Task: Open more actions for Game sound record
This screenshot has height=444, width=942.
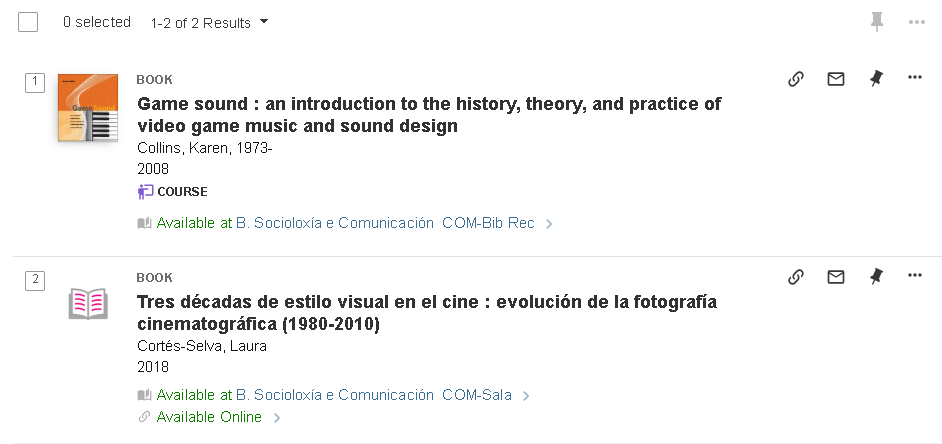Action: point(914,78)
